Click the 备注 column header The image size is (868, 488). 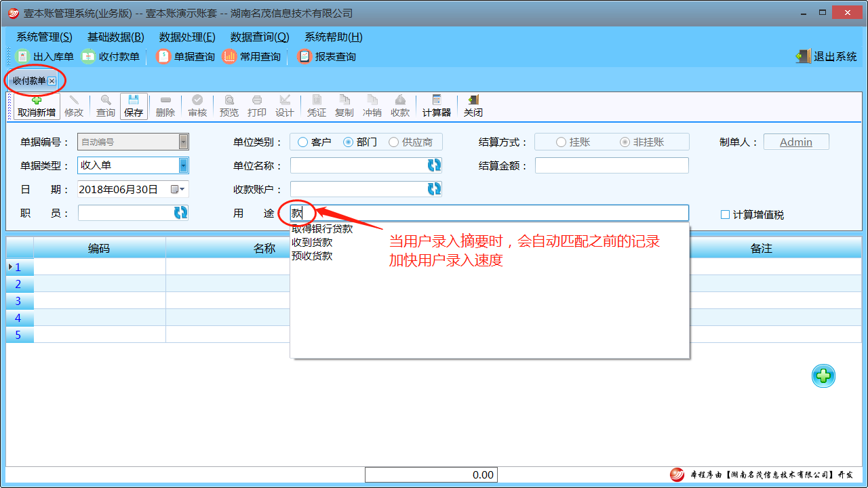762,249
